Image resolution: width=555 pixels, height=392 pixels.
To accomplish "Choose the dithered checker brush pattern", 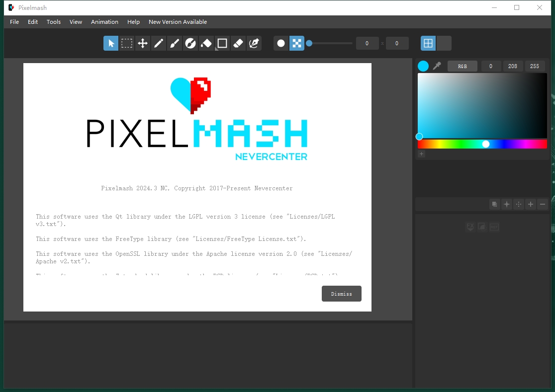I will coord(297,44).
